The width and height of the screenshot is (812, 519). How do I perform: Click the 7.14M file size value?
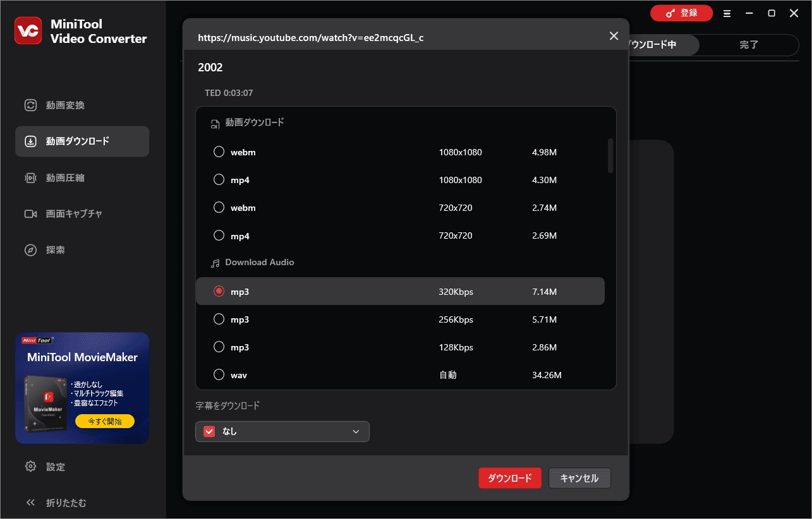[x=544, y=292]
